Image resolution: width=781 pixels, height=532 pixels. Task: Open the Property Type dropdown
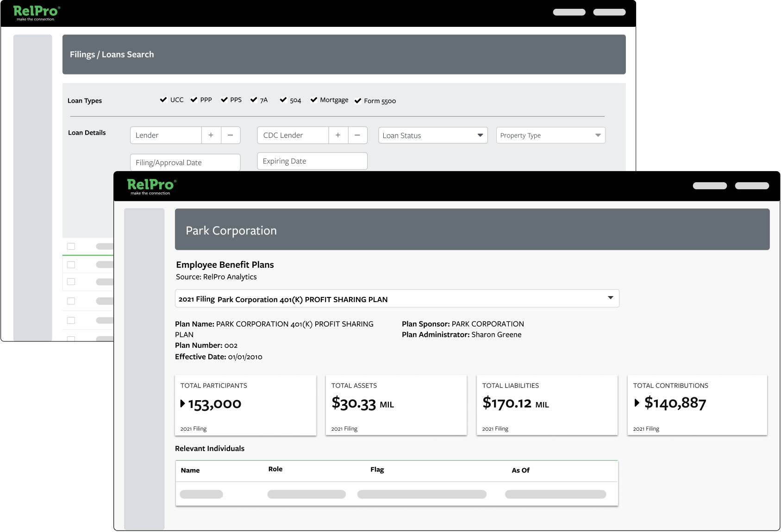pos(550,135)
